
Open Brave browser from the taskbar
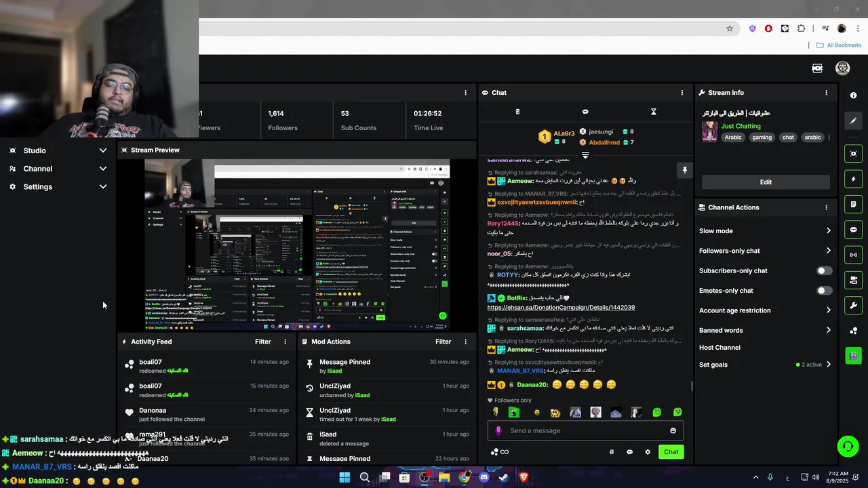[524, 477]
